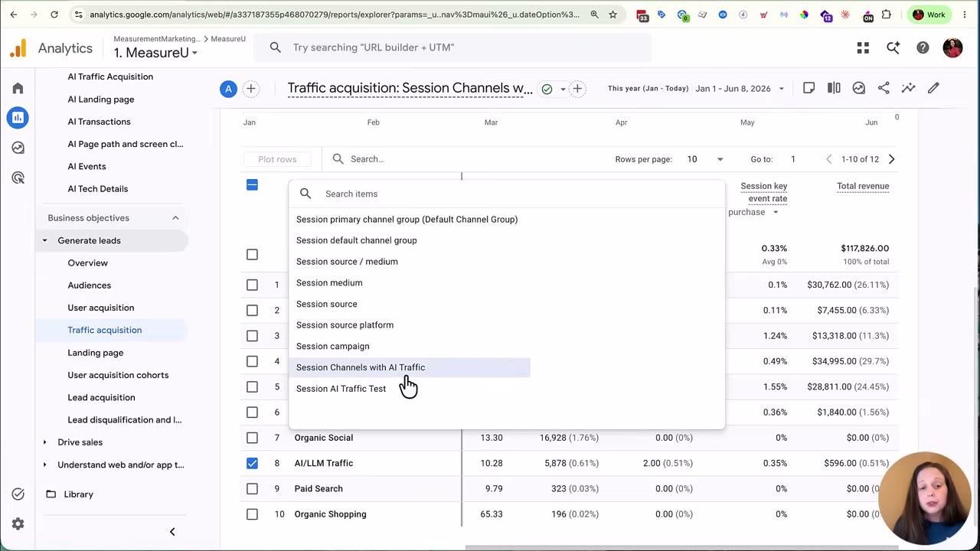The image size is (980, 551).
Task: Open Admin settings gear icon
Action: [18, 524]
